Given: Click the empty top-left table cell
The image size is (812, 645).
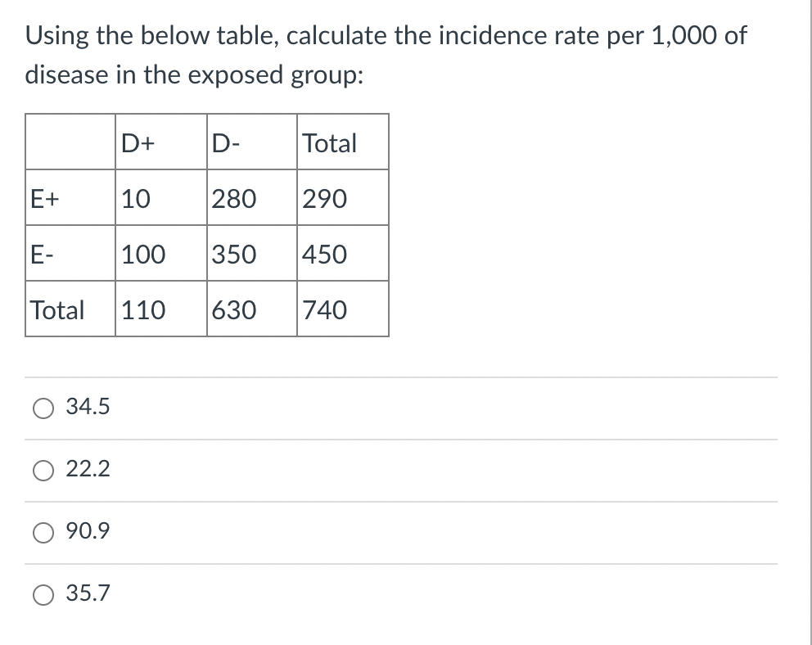Looking at the screenshot, I should coord(70,142).
